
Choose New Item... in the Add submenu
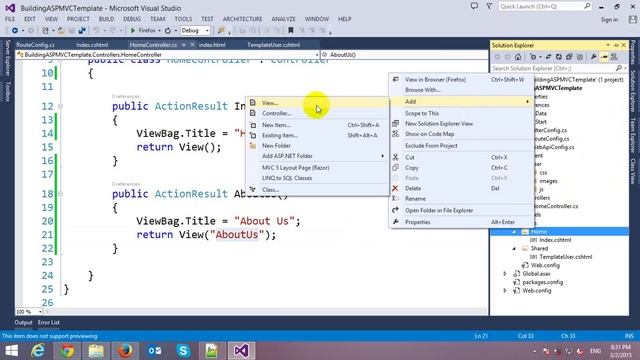click(x=317, y=125)
